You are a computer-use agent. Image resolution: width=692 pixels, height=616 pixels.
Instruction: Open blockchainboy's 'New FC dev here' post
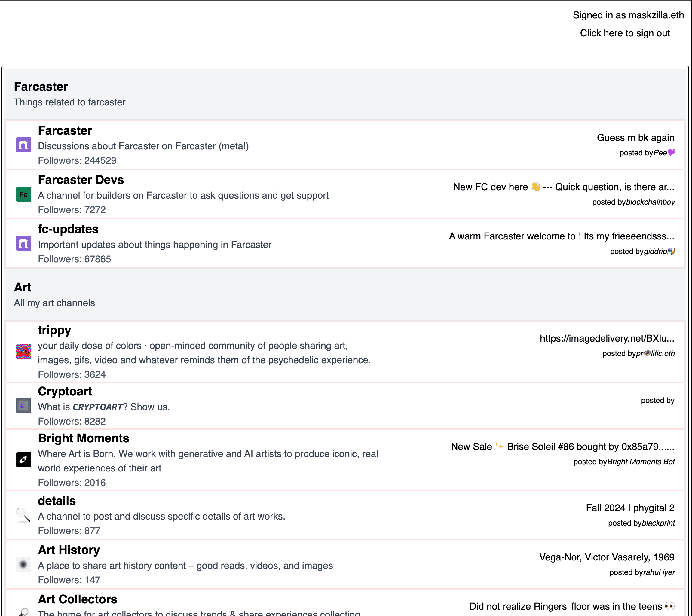tap(563, 187)
